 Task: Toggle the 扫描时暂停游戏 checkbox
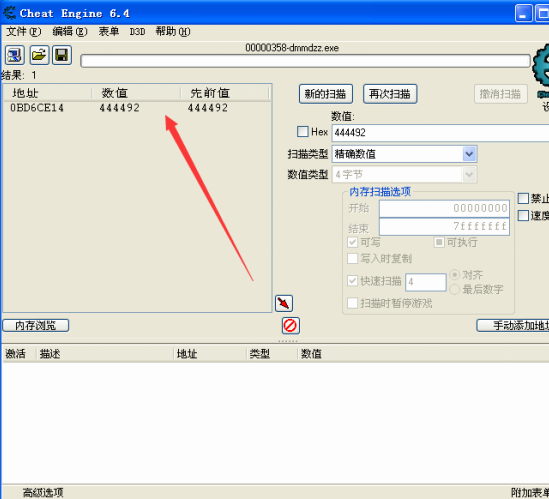coord(352,303)
